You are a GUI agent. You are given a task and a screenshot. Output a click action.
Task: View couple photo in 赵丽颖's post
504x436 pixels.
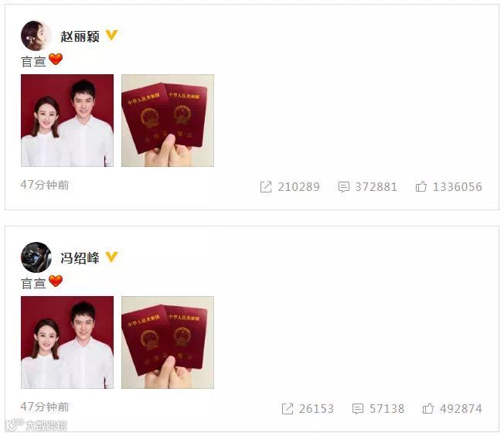67,121
